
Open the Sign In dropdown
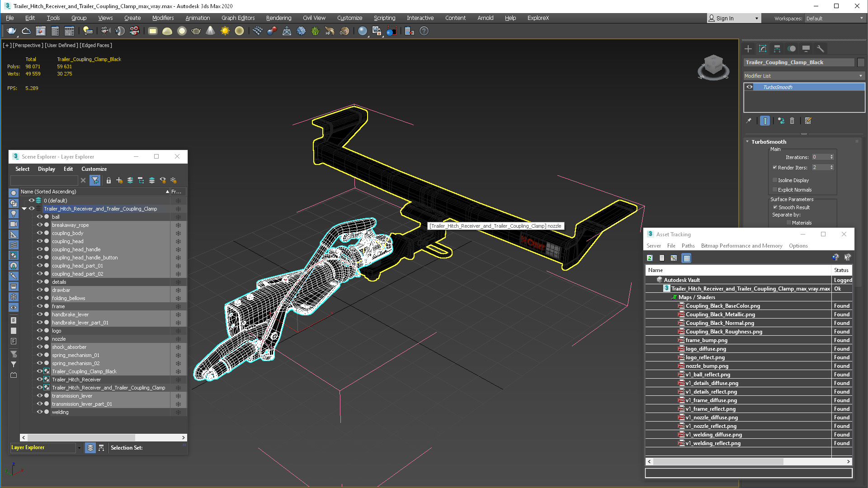tap(734, 19)
